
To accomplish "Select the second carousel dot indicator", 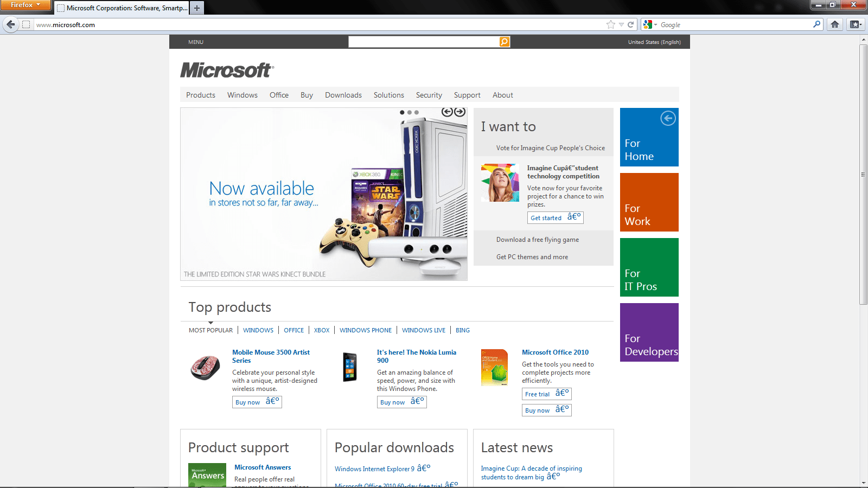I will click(x=409, y=113).
